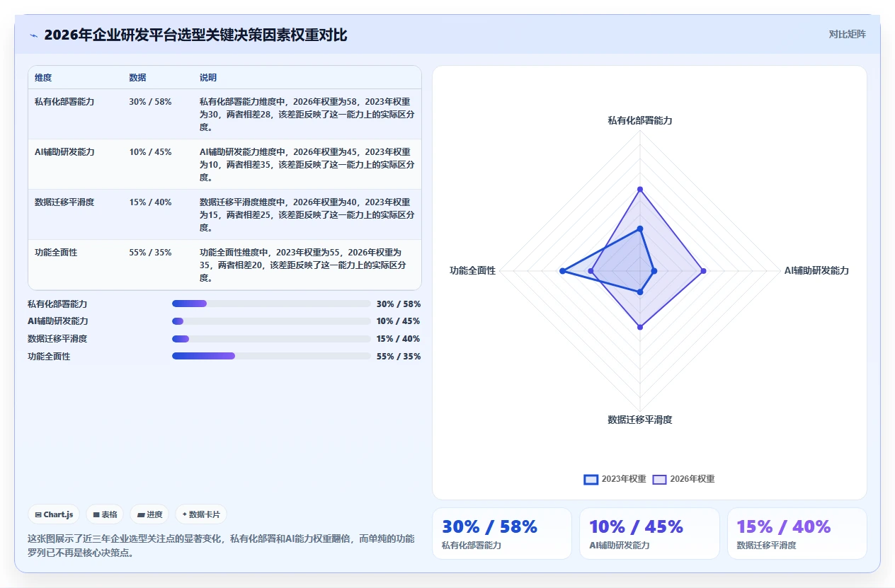
Task: Click the 说明 column header
Action: 208,78
